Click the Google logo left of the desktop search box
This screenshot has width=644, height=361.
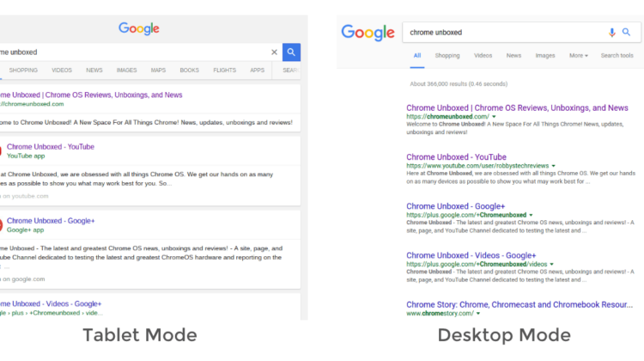click(x=368, y=33)
